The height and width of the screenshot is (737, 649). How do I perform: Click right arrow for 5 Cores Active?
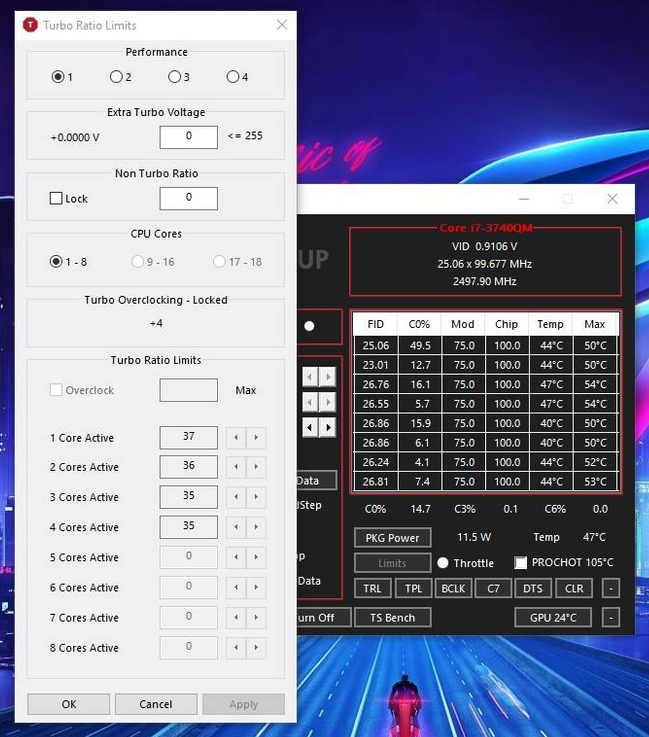point(256,557)
